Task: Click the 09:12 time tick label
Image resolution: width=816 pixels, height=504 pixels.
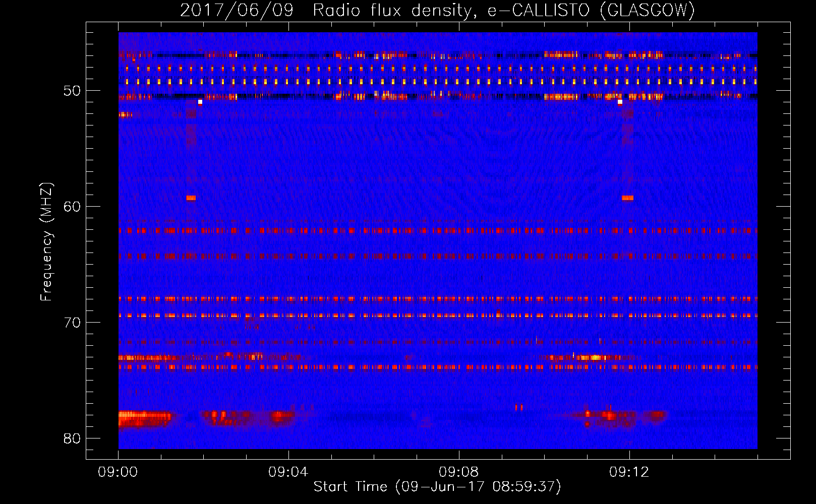Action: coord(629,472)
